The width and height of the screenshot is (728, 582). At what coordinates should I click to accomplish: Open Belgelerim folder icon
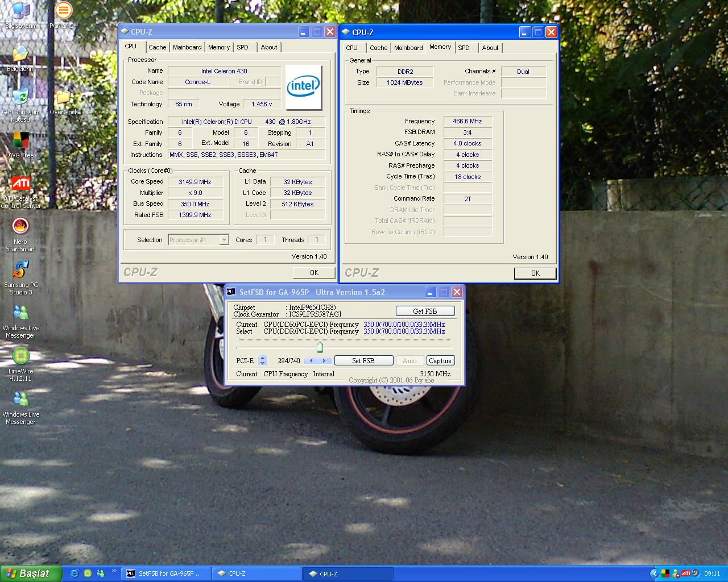[x=20, y=59]
